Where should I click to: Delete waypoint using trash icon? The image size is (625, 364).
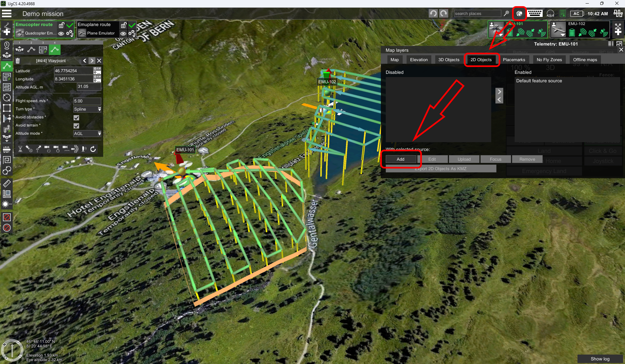click(18, 61)
